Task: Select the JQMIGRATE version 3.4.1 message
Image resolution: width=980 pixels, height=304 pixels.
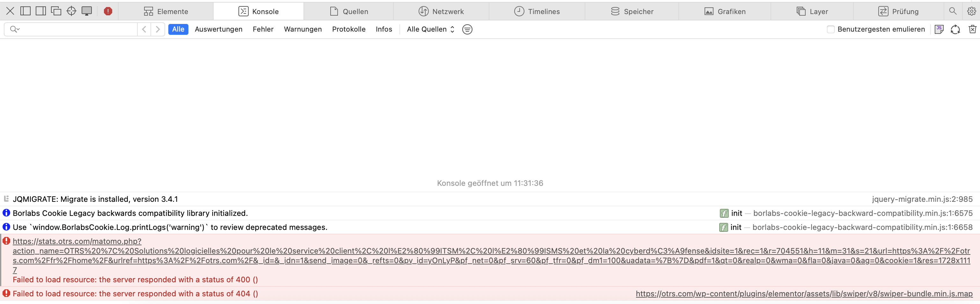Action: (95, 199)
